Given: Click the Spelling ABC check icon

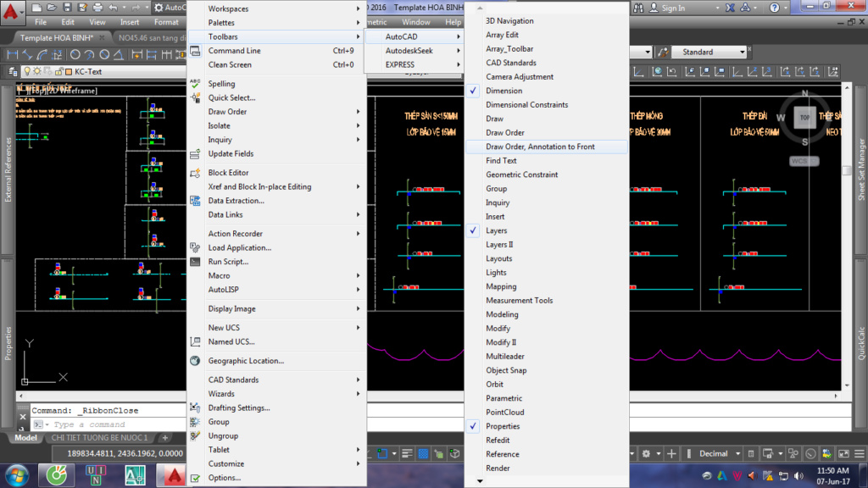Looking at the screenshot, I should (195, 84).
